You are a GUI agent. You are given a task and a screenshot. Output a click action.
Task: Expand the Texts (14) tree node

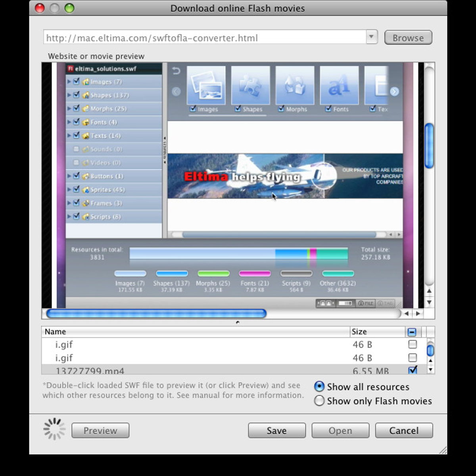[69, 135]
